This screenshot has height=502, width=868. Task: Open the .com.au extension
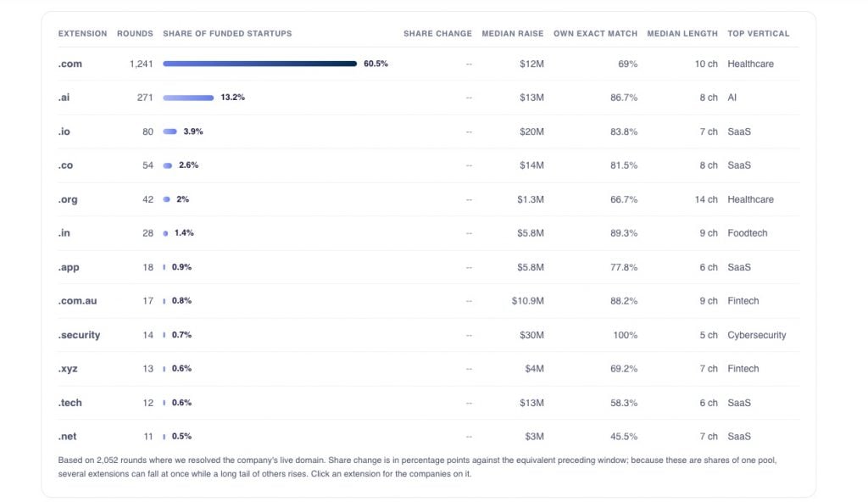(x=428, y=301)
